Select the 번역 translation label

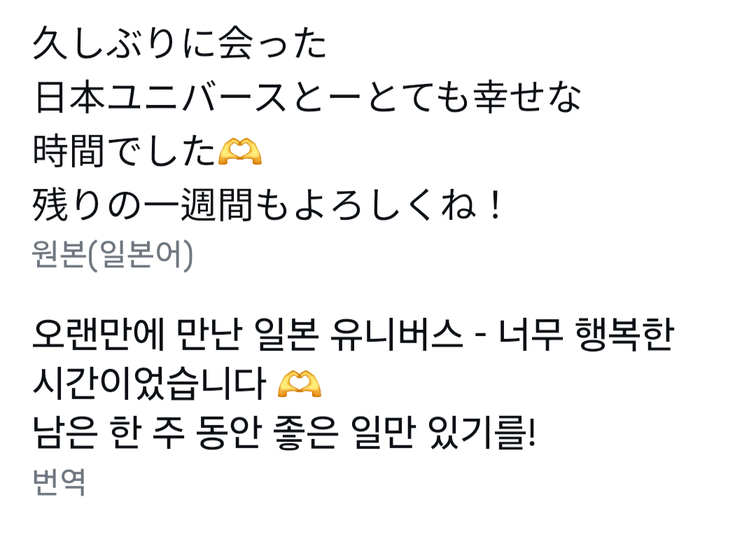tap(59, 482)
